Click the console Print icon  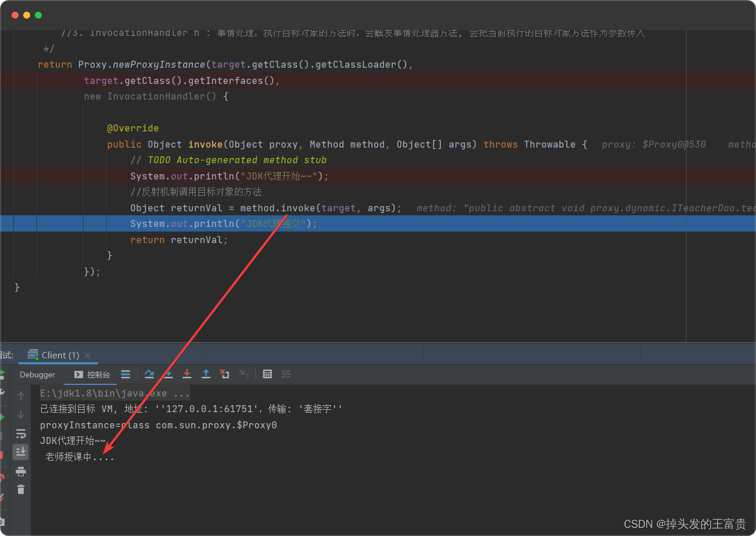click(21, 471)
